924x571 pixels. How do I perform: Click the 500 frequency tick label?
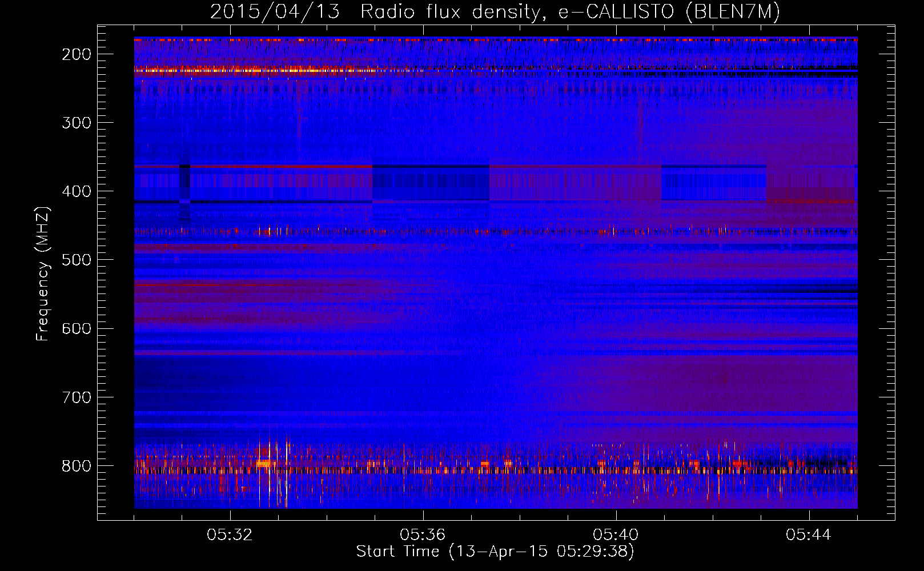pyautogui.click(x=77, y=260)
